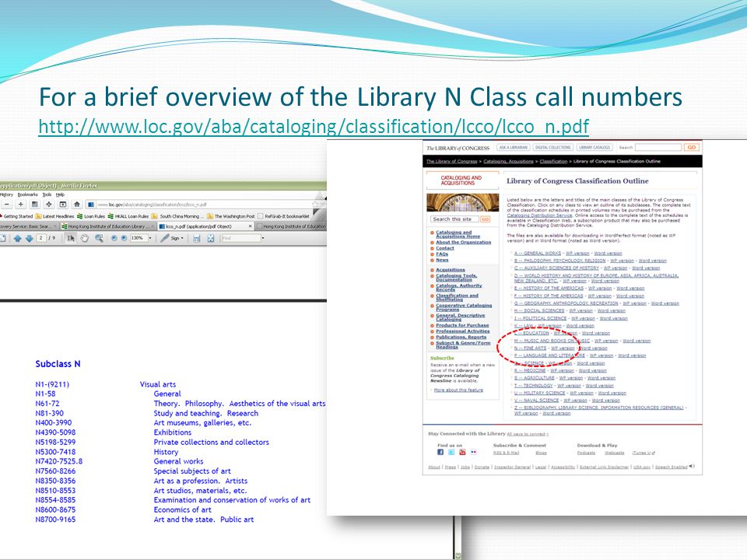The height and width of the screenshot is (560, 747).
Task: Open the T -- TECHNOLOGY class link
Action: coord(534,386)
